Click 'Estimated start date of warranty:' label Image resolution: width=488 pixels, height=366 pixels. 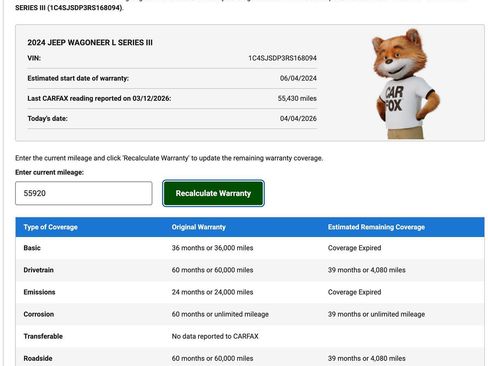[78, 78]
